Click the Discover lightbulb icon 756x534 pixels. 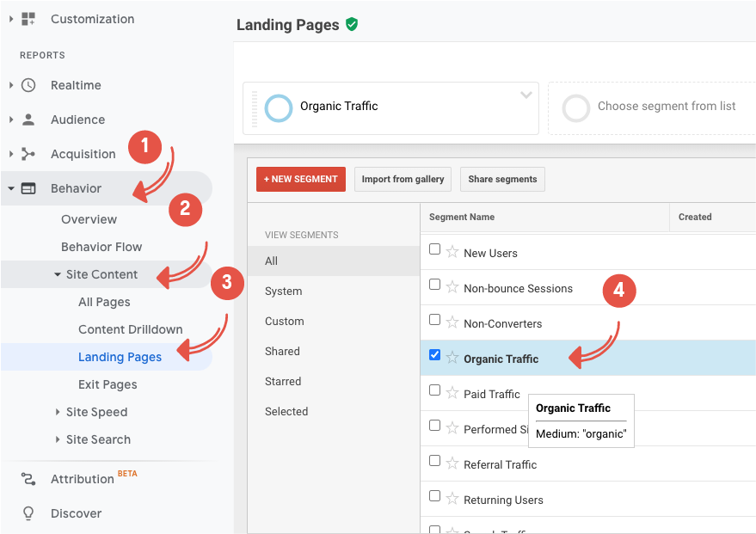pyautogui.click(x=28, y=513)
